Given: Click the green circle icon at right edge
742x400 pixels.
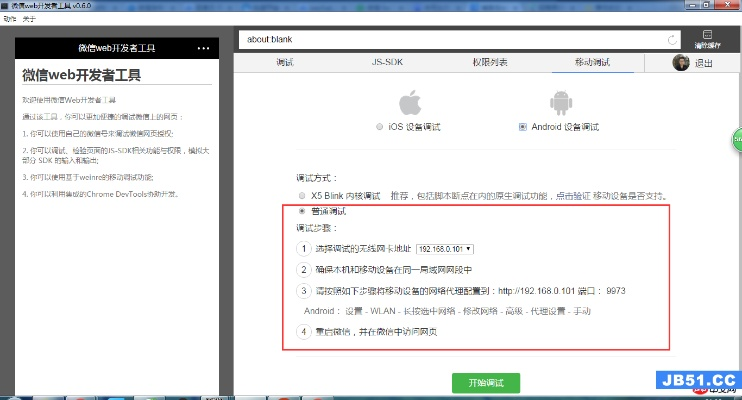Looking at the screenshot, I should (737, 135).
